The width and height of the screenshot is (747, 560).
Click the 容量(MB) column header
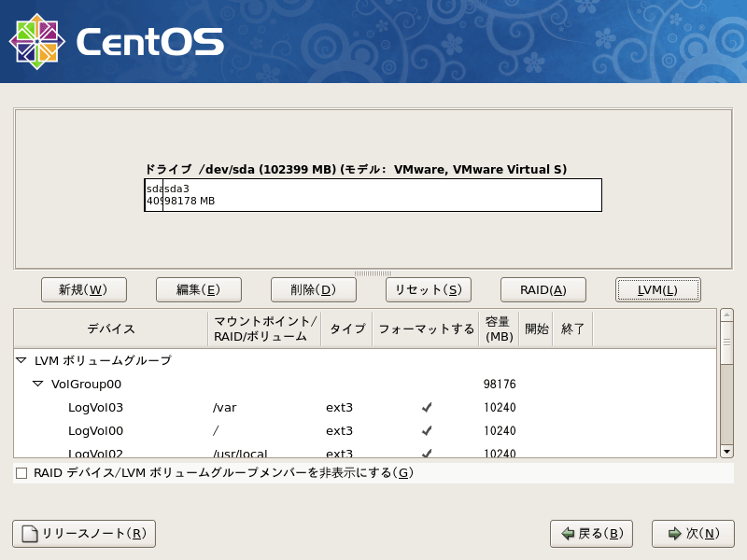pyautogui.click(x=498, y=329)
